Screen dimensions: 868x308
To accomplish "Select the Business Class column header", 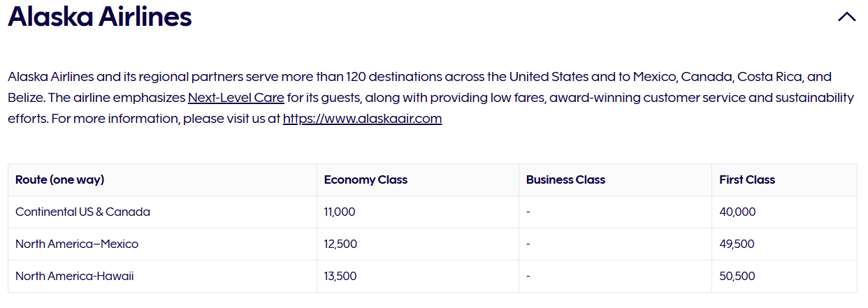I will [x=615, y=179].
